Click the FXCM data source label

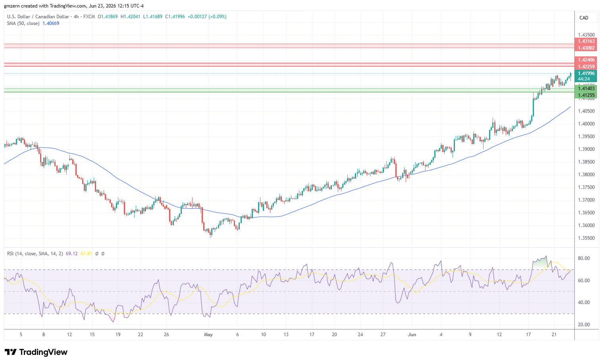89,17
